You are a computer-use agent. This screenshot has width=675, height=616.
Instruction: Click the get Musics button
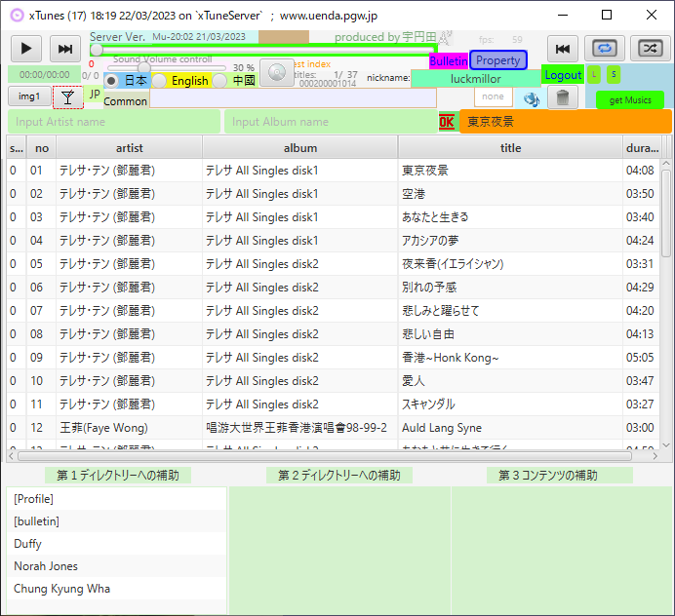[x=629, y=99]
